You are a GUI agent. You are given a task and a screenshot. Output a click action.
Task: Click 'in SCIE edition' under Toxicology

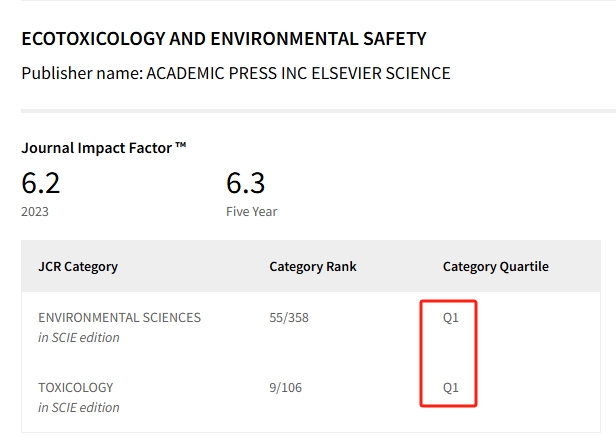79,408
